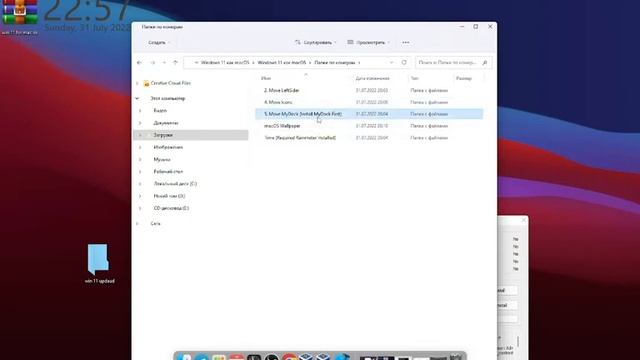The image size is (640, 360).
Task: Click the Creative Cloud Files folder icon
Action: (x=146, y=83)
